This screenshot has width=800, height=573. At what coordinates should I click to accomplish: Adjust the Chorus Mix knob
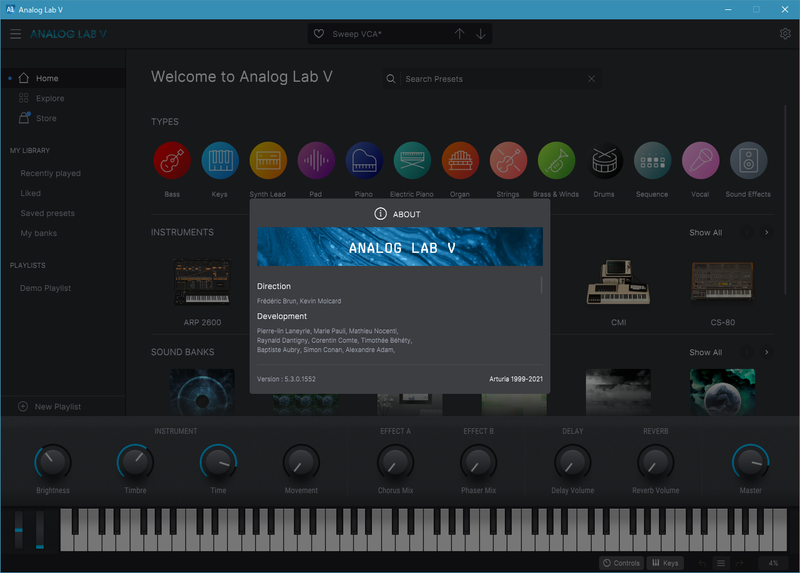coord(395,462)
